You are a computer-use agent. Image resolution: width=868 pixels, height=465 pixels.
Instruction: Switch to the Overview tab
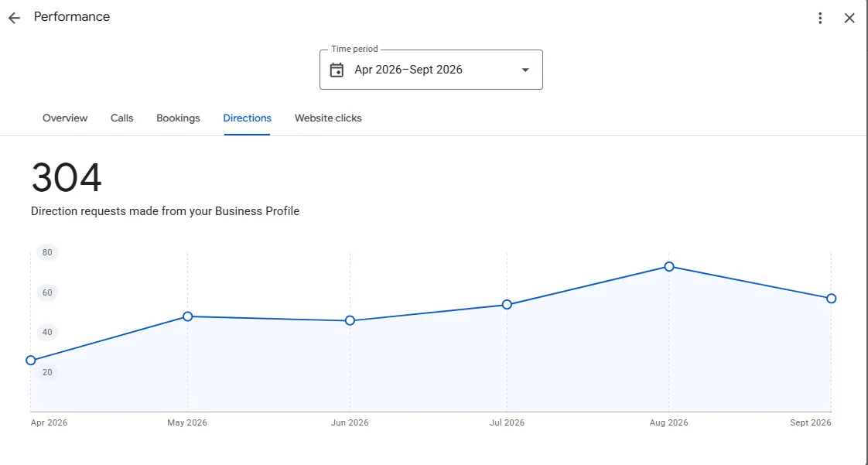pos(65,118)
